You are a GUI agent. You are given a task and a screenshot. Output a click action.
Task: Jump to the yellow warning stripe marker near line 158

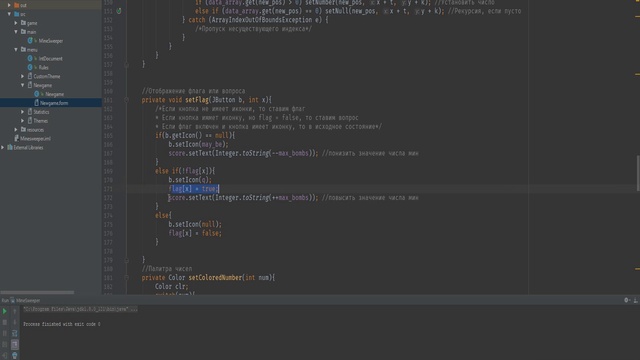click(637, 74)
